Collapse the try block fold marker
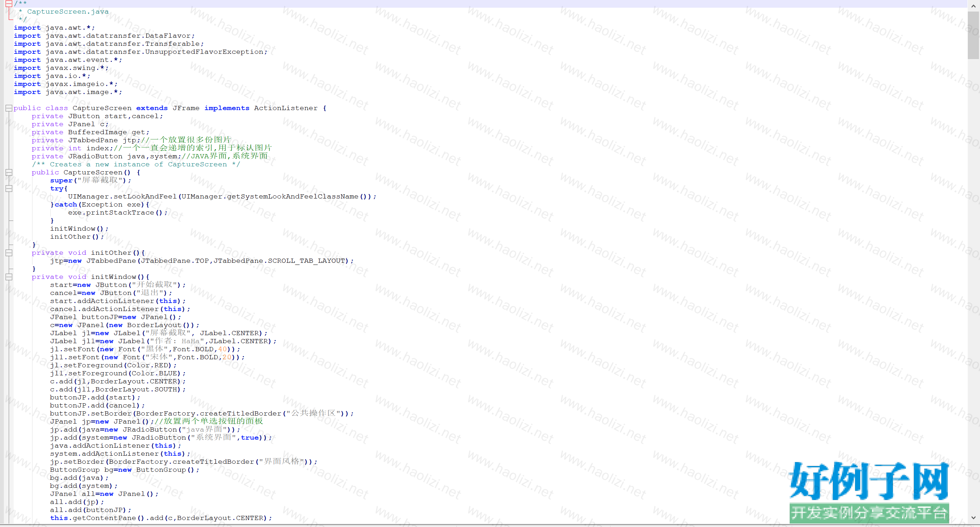Screen dimensions: 980x527 pos(8,188)
